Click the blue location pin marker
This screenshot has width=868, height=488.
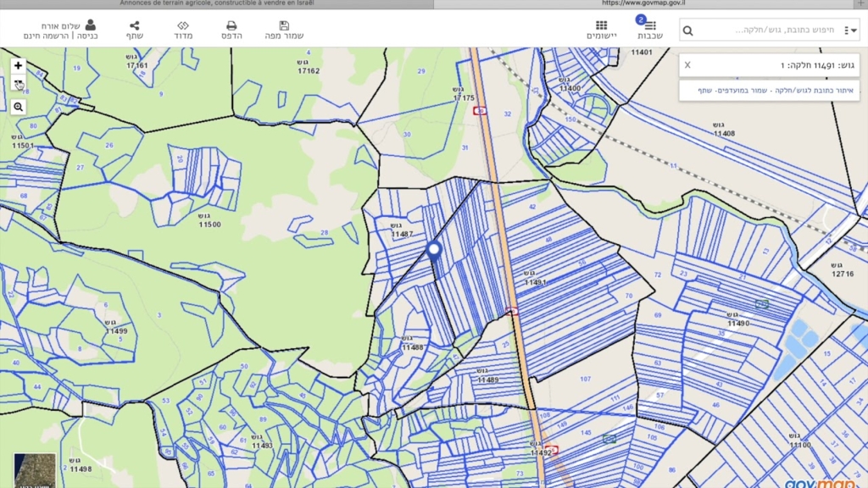coord(434,252)
